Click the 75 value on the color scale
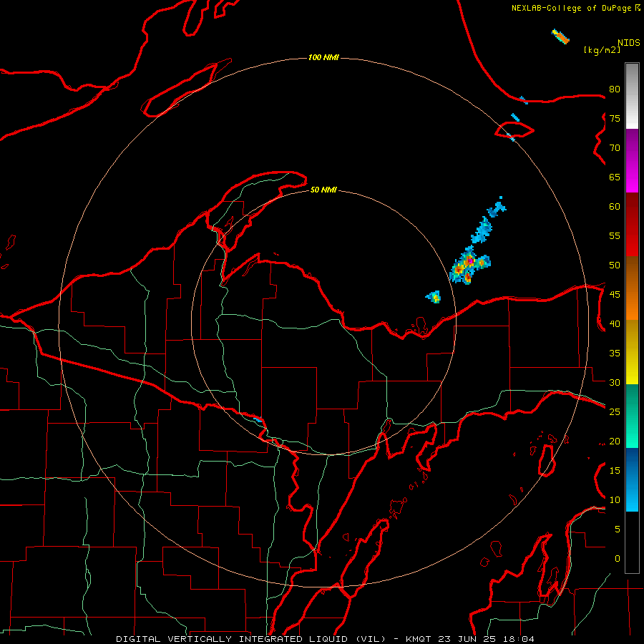 615,119
